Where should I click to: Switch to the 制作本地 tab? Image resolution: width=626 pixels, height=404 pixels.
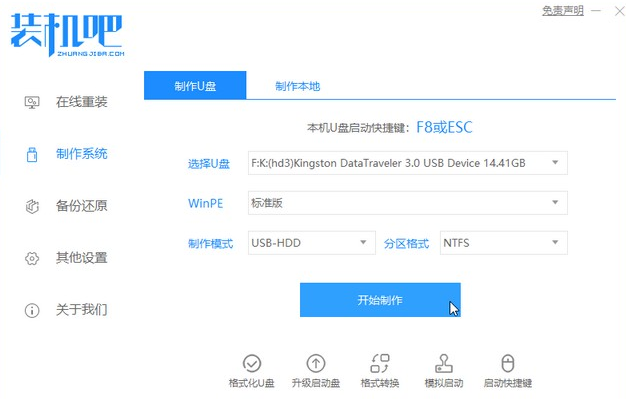pyautogui.click(x=297, y=86)
